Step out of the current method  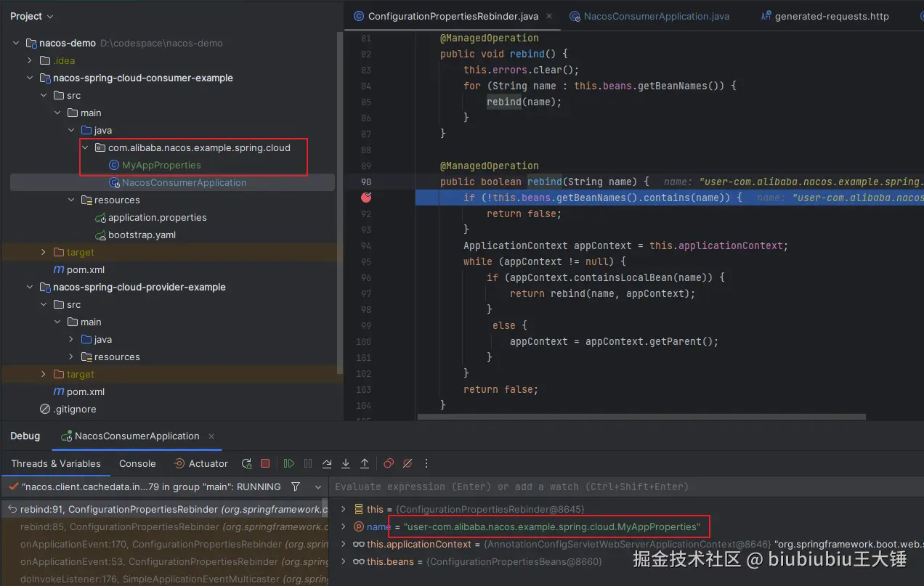pyautogui.click(x=365, y=463)
